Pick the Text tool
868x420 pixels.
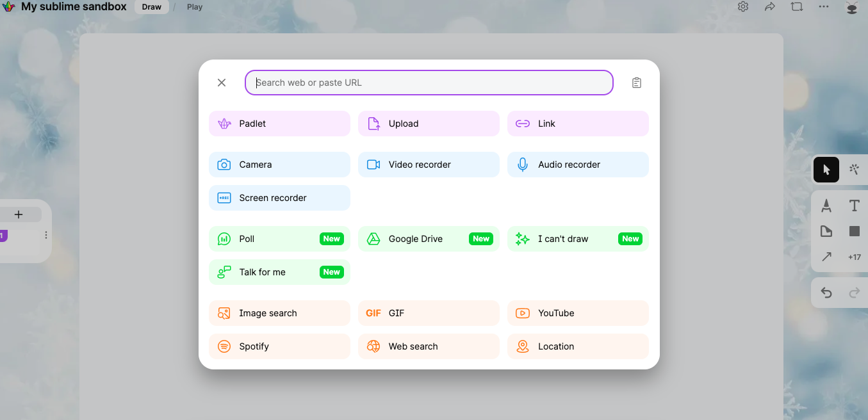854,206
